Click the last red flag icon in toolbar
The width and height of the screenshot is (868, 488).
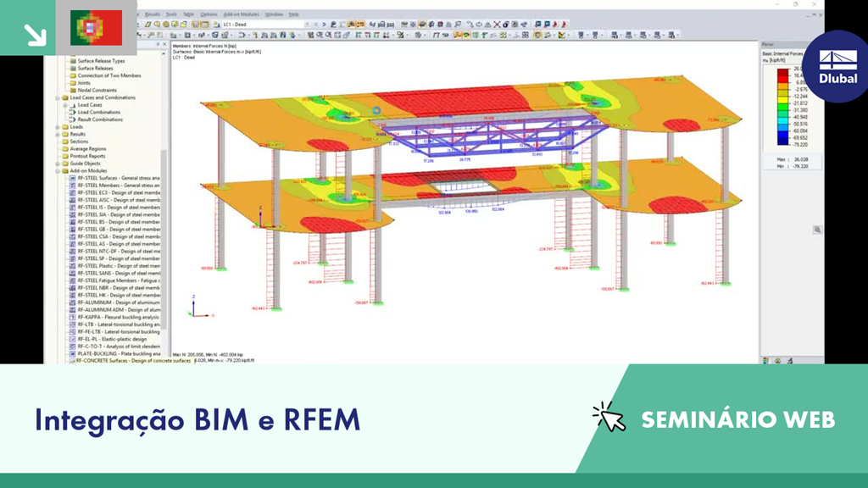[564, 25]
